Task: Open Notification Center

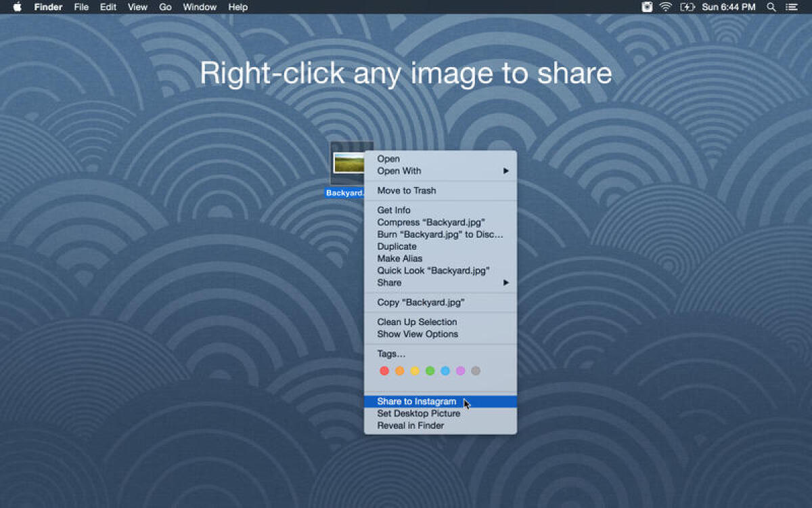Action: point(793,7)
